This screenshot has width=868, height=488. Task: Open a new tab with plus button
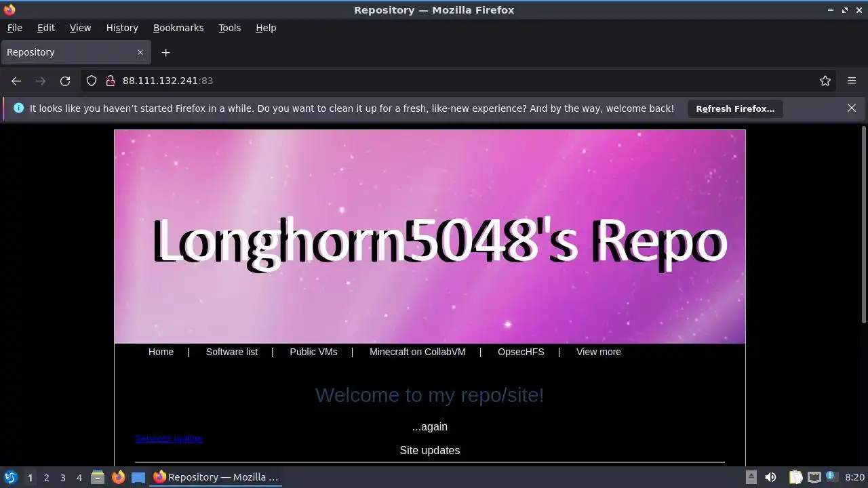[165, 52]
